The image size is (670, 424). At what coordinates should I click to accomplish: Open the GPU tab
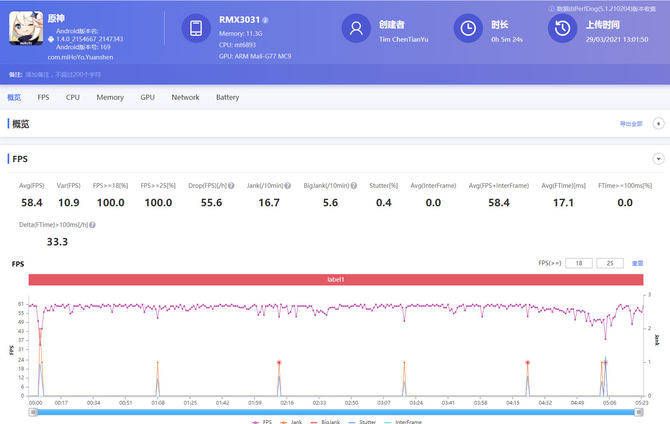click(147, 97)
